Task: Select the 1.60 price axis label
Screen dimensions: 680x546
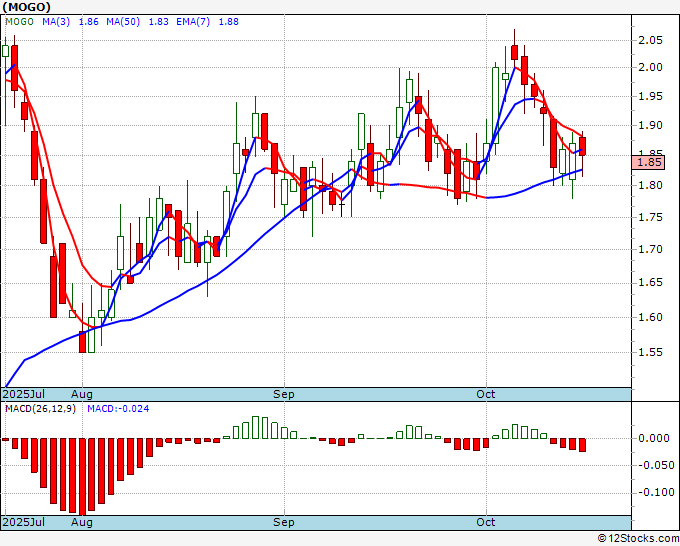Action: 651,317
